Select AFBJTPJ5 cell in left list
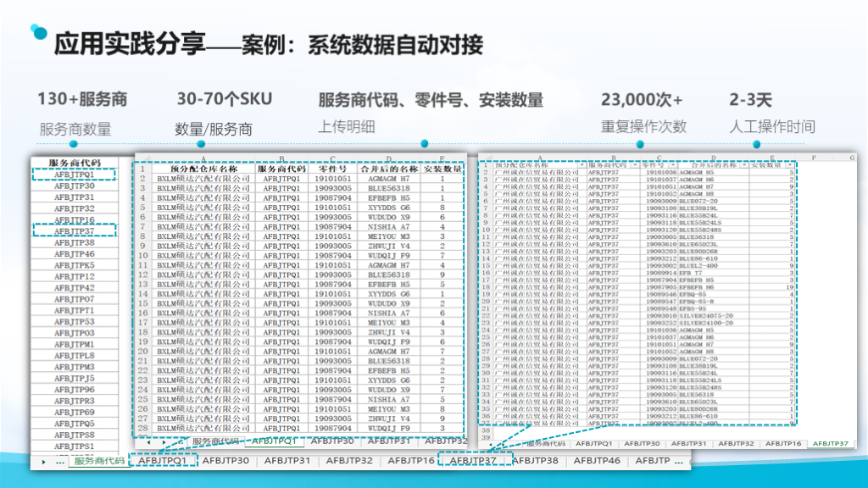 coord(75,379)
